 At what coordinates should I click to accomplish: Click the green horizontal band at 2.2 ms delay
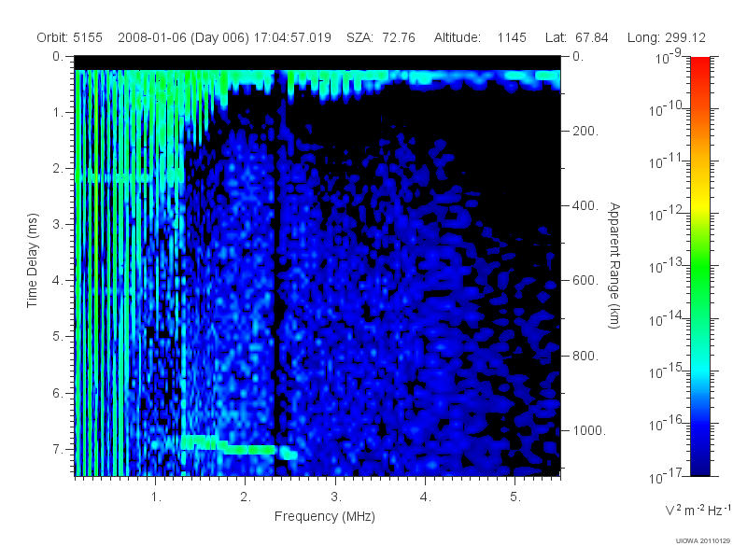click(130, 178)
